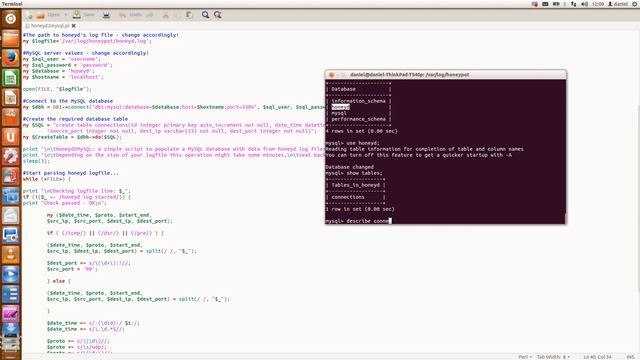This screenshot has width=640, height=360.
Task: Open Find with the magnifier icon
Action: (205, 15)
